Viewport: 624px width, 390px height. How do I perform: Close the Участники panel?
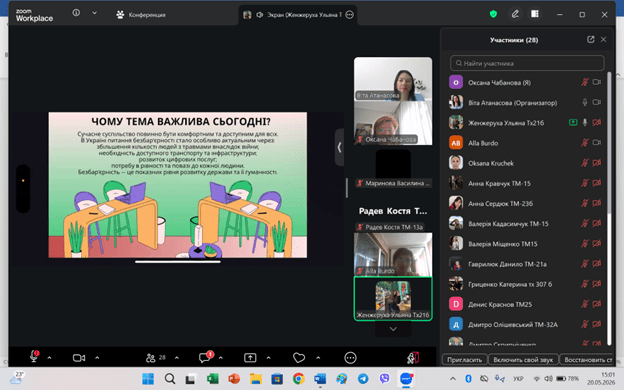tap(603, 39)
